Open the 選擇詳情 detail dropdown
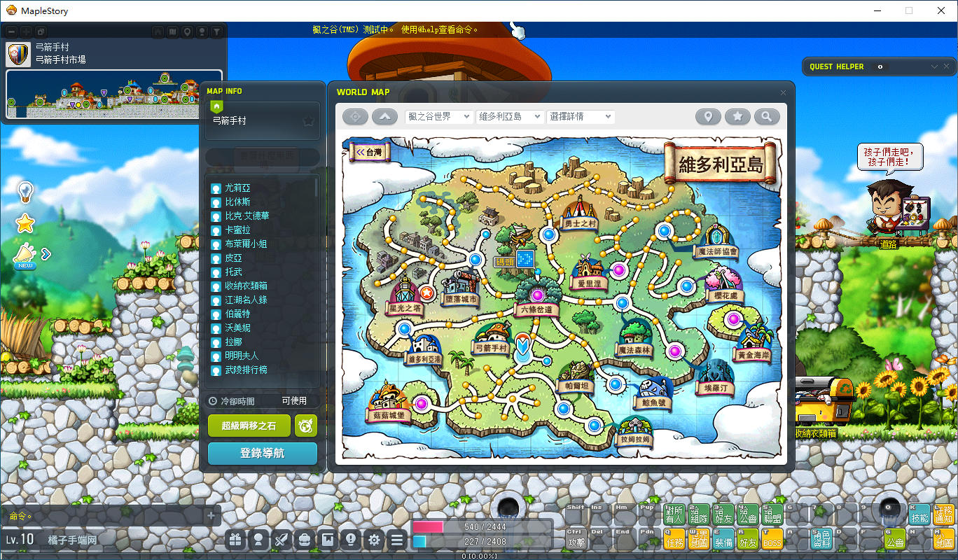Screen dimensions: 958x560 click(580, 117)
